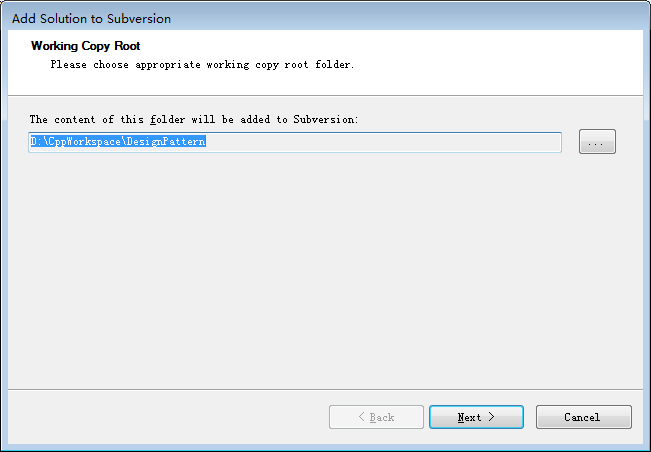
Task: Click the Working Copy Root heading
Action: [x=86, y=46]
